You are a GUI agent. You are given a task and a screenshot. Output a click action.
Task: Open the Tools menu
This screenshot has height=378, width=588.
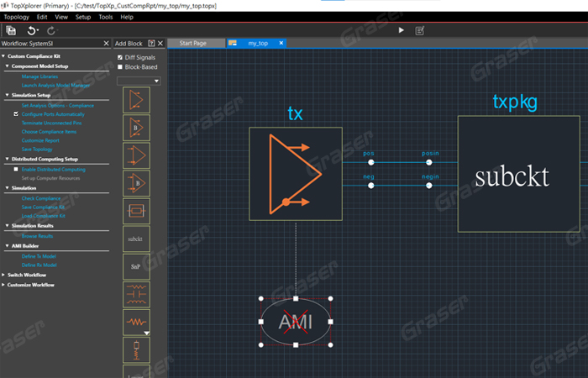[106, 17]
